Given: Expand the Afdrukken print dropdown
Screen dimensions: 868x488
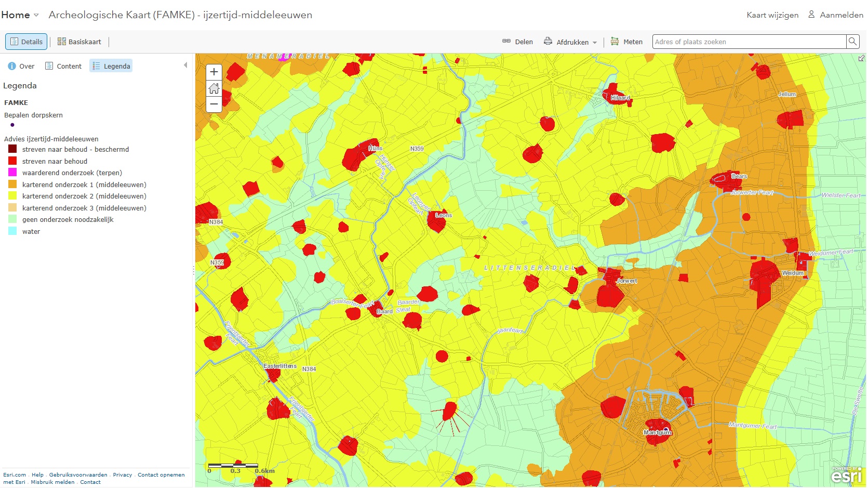Looking at the screenshot, I should pos(570,42).
